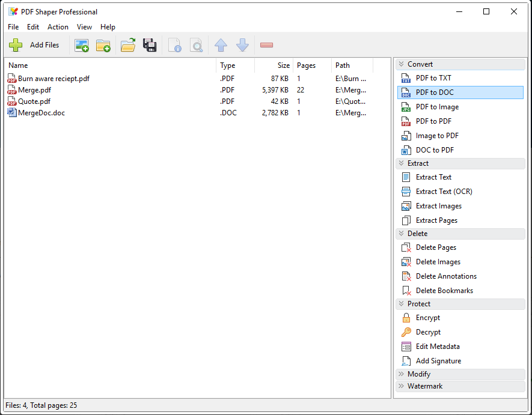Click the 87 KB size cell
532x415 pixels.
(280, 79)
